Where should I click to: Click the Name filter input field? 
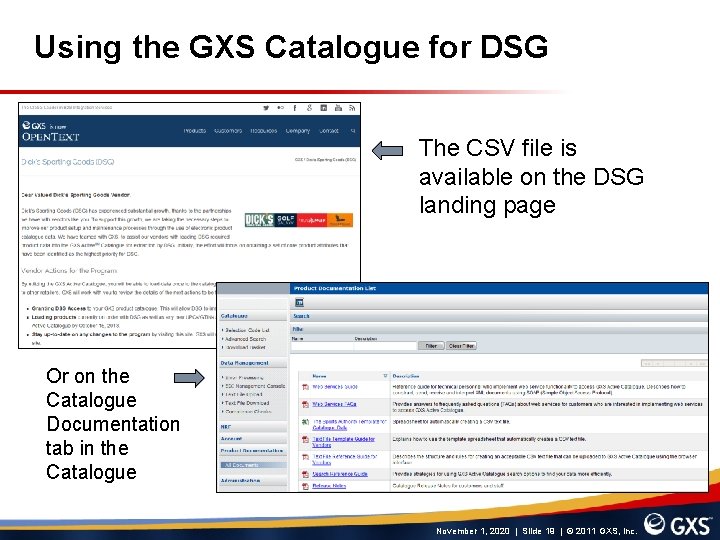click(322, 346)
